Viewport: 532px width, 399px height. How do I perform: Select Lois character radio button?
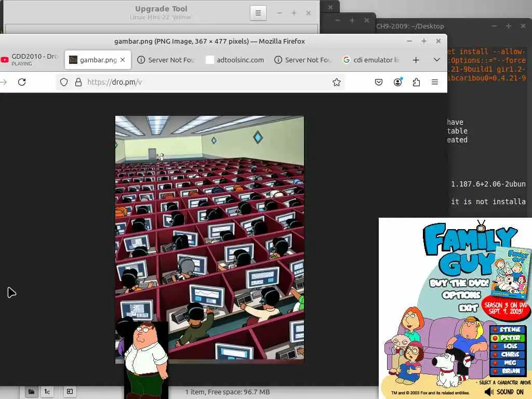(x=495, y=346)
